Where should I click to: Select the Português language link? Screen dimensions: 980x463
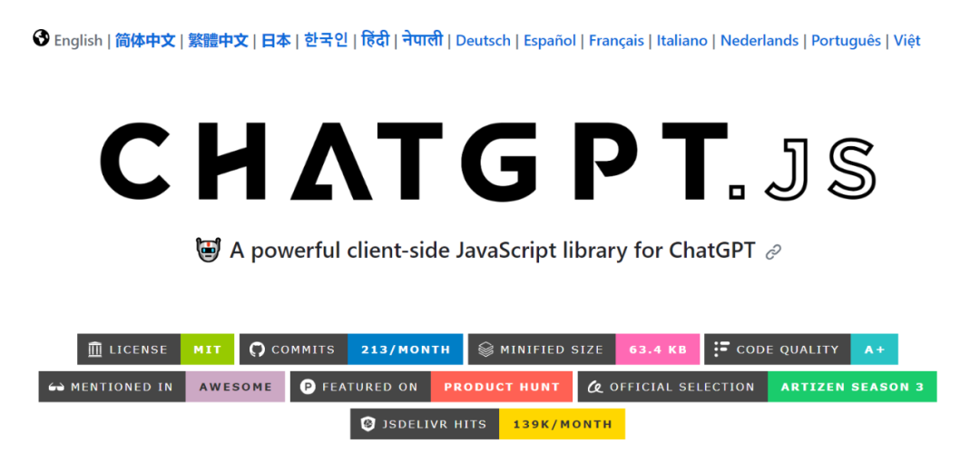coord(846,41)
